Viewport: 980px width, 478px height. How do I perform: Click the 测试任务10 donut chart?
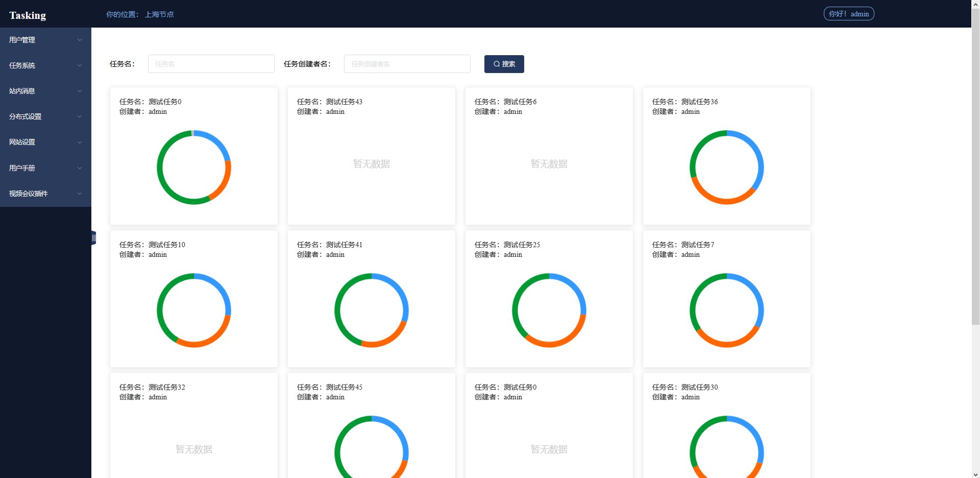click(194, 310)
